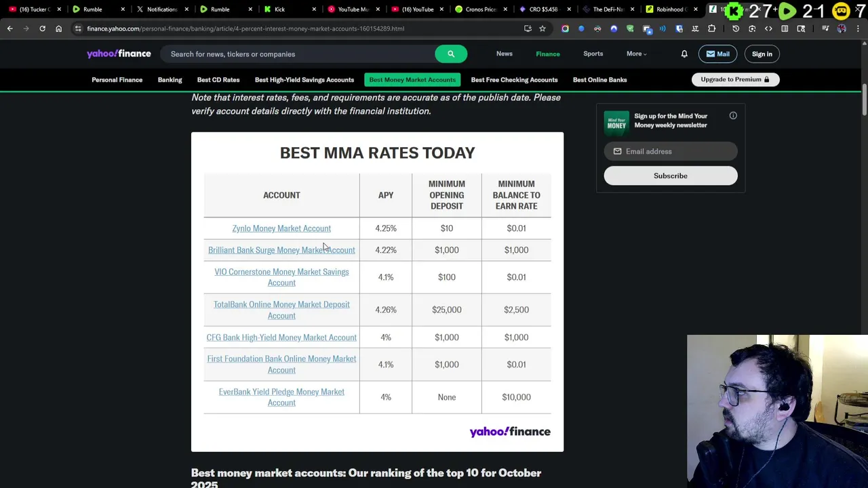Click the code brackets toolbar icon

(x=768, y=28)
